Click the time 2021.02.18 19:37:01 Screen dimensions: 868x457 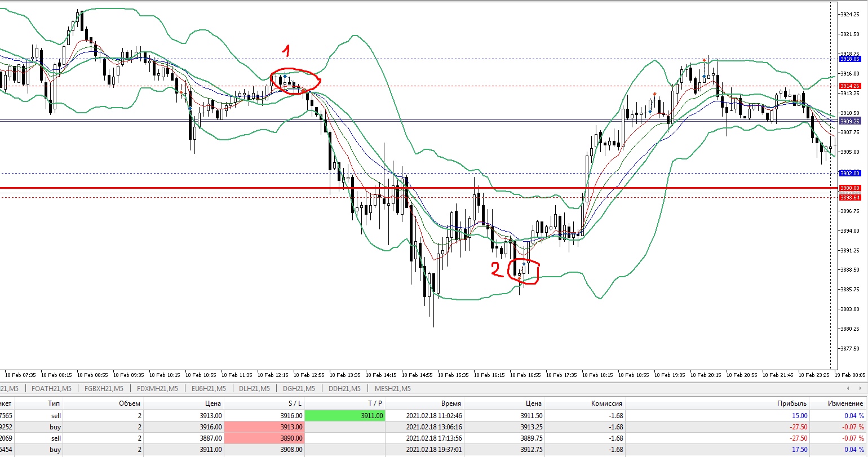click(x=434, y=449)
